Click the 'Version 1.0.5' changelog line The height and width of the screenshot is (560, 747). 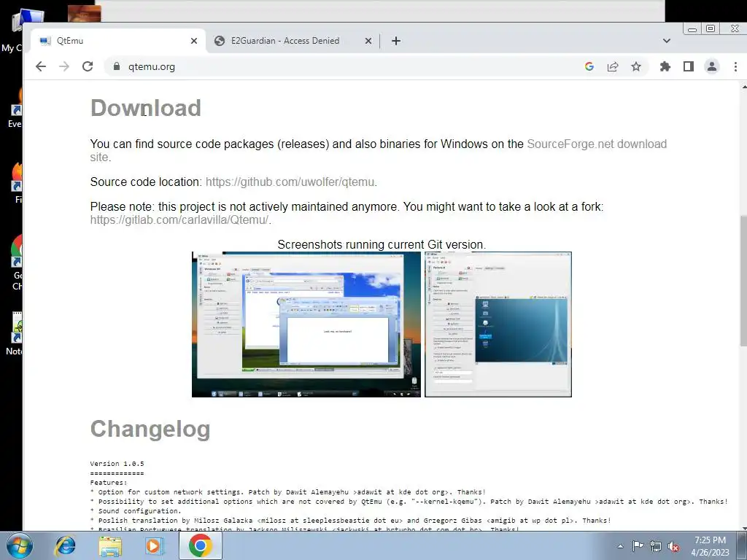[x=117, y=464]
